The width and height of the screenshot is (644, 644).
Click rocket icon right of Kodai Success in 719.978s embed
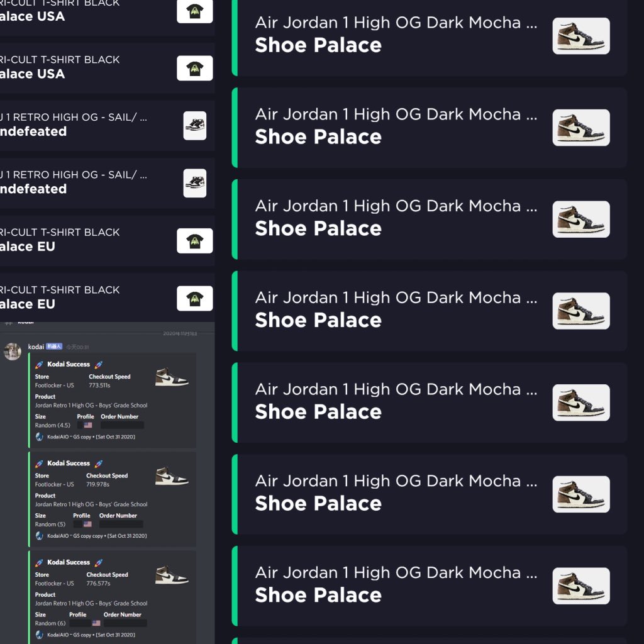[99, 464]
